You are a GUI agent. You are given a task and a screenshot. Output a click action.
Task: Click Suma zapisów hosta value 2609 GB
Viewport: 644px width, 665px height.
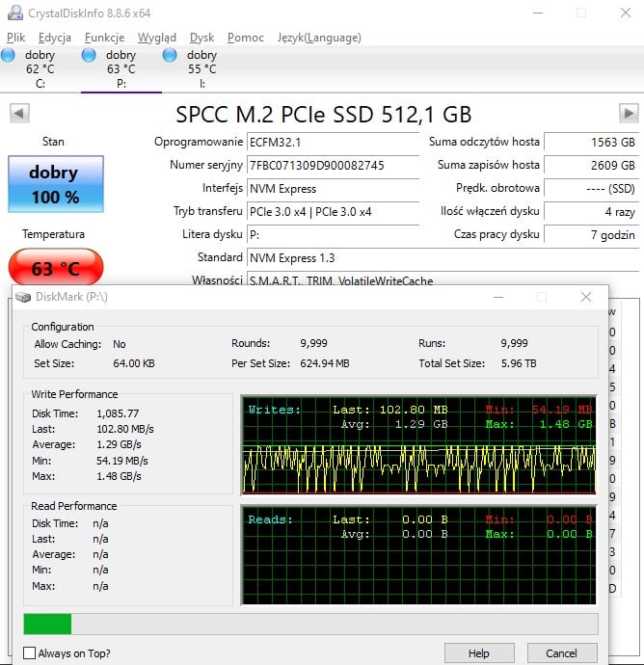591,165
